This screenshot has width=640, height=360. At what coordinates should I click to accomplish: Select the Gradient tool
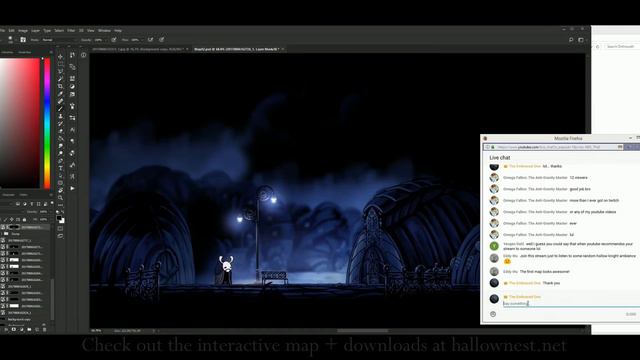pos(60,138)
